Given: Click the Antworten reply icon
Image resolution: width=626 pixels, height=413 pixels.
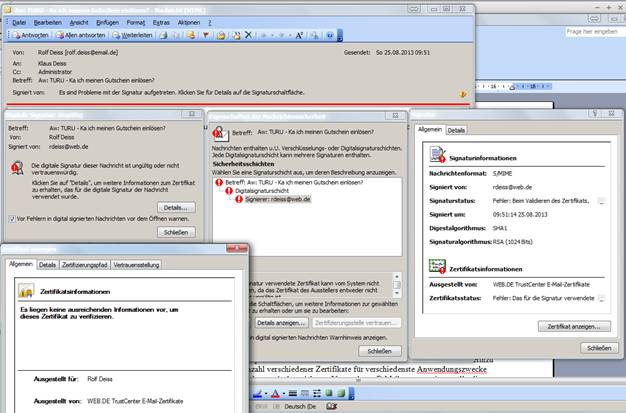Looking at the screenshot, I should point(16,35).
